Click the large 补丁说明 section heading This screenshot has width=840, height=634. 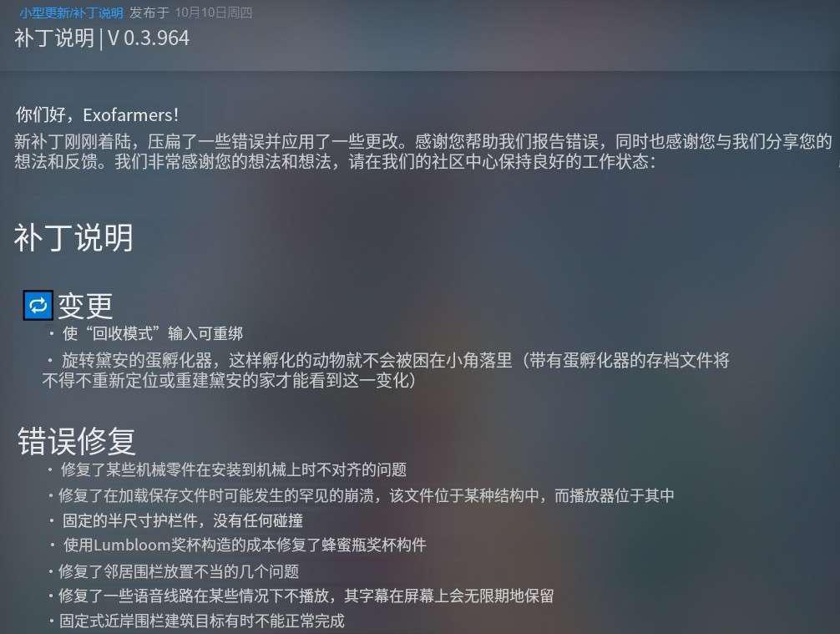click(x=73, y=237)
